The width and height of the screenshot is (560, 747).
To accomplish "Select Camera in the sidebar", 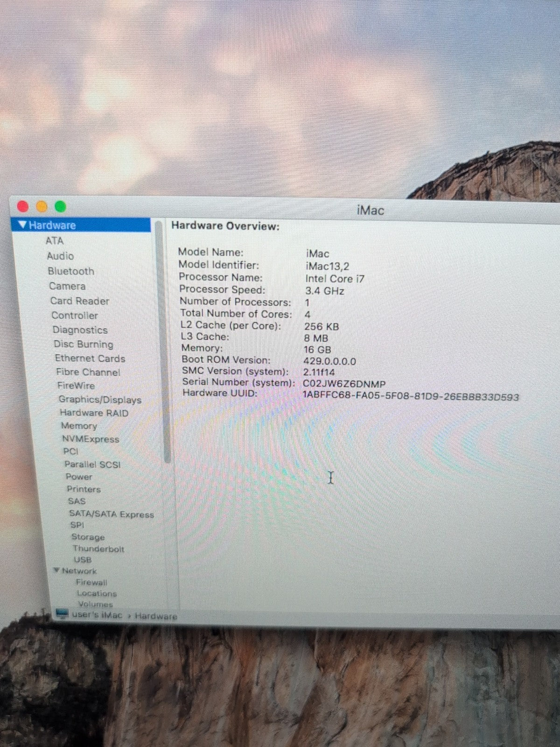I will pos(67,286).
